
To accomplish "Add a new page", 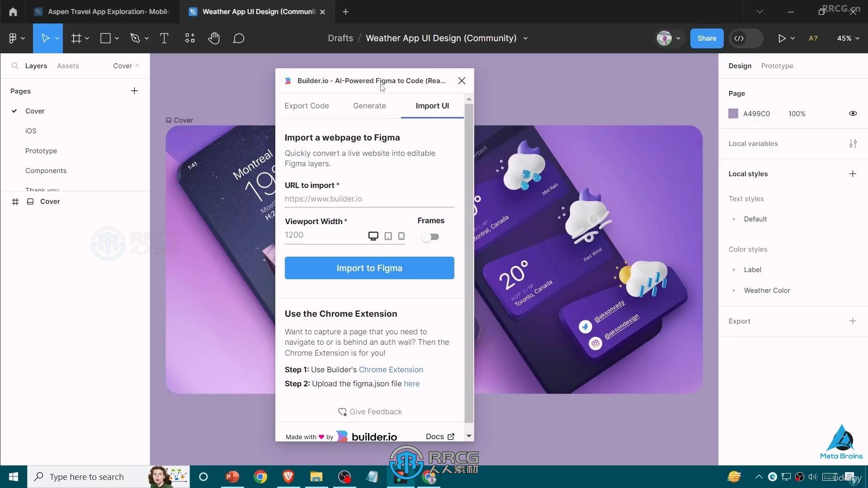I will tap(134, 91).
